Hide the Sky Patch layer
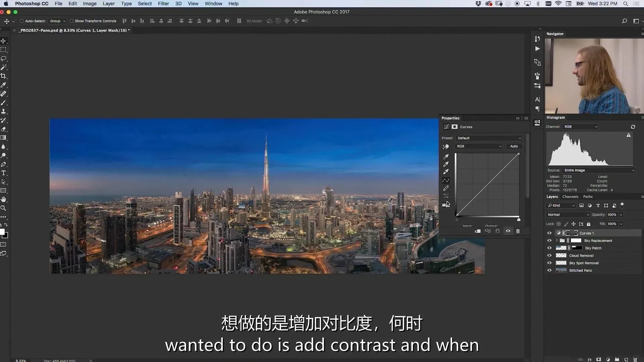 click(549, 248)
